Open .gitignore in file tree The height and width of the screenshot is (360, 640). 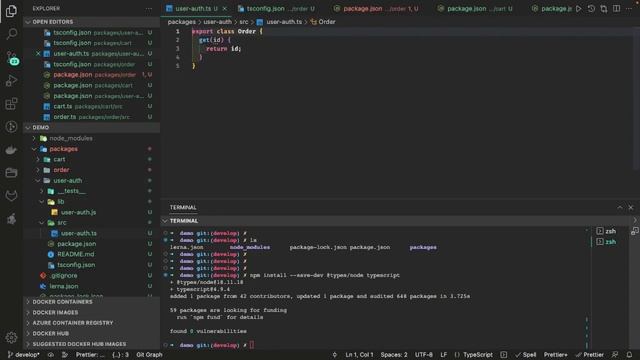(x=91, y=276)
